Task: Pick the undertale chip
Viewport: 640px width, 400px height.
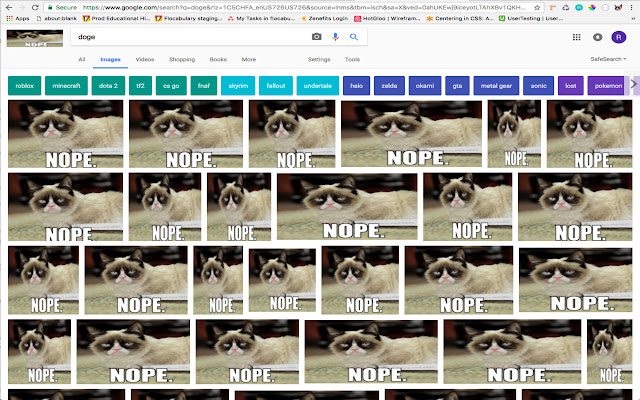Action: [x=318, y=86]
